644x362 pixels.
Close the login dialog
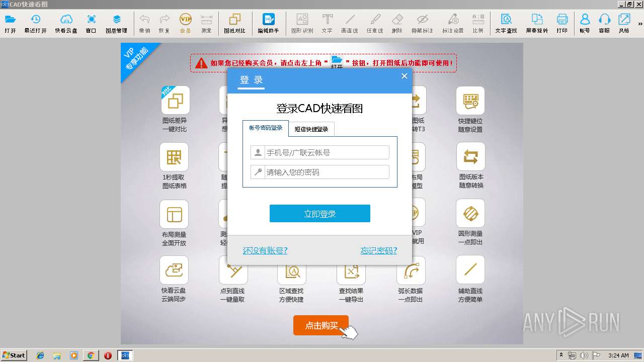tap(404, 76)
